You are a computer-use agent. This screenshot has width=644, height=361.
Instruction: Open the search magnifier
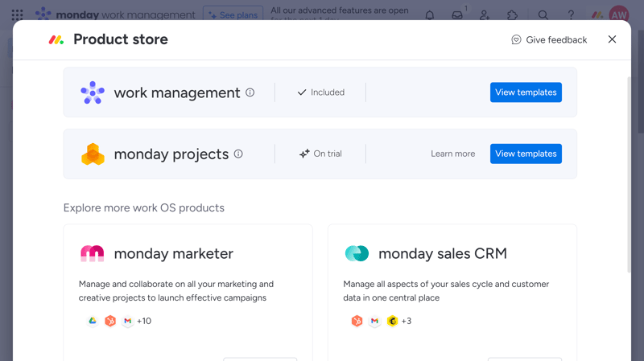pos(543,15)
